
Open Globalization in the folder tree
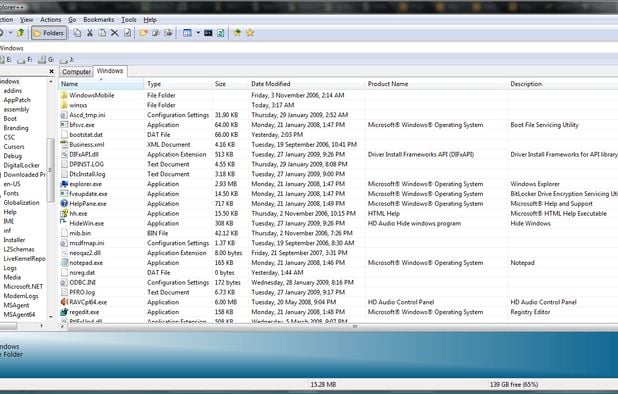[x=21, y=203]
